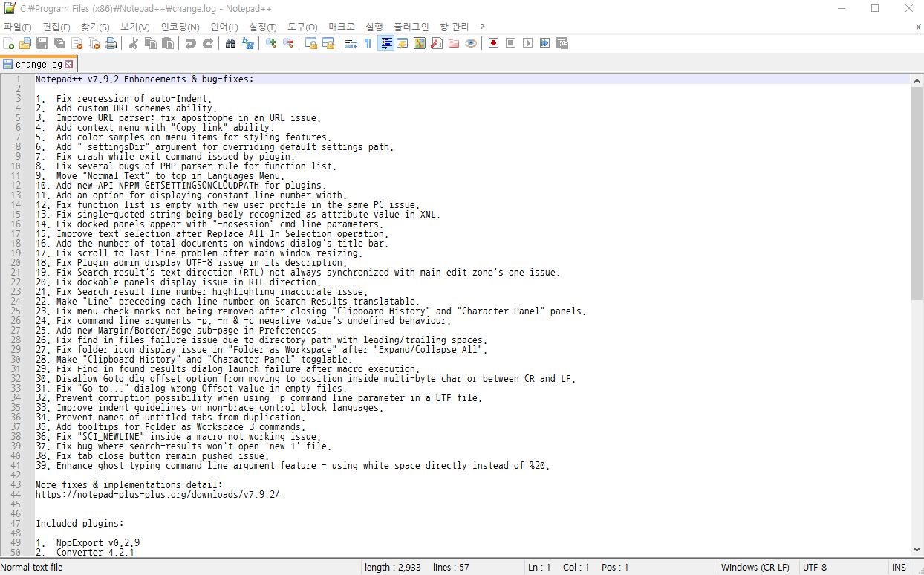Image resolution: width=924 pixels, height=575 pixels.
Task: Close the change.log tab with its red X
Action: coord(69,65)
